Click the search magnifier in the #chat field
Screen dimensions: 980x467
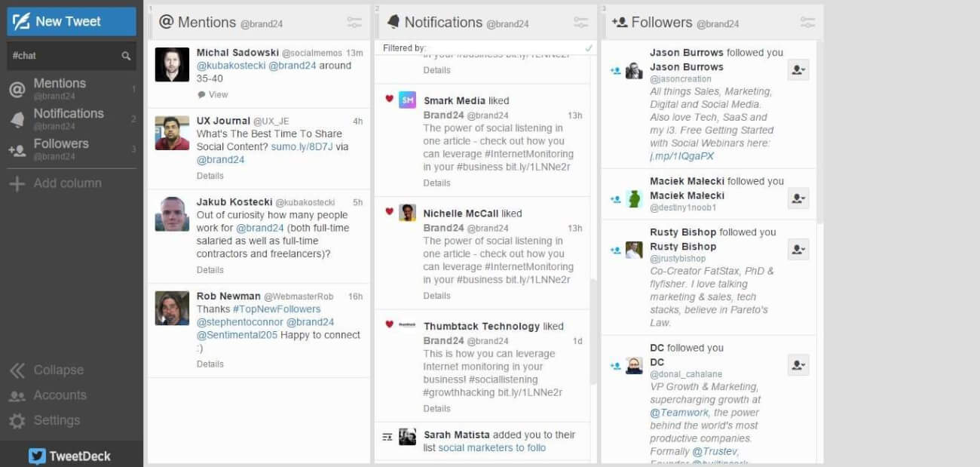[124, 55]
